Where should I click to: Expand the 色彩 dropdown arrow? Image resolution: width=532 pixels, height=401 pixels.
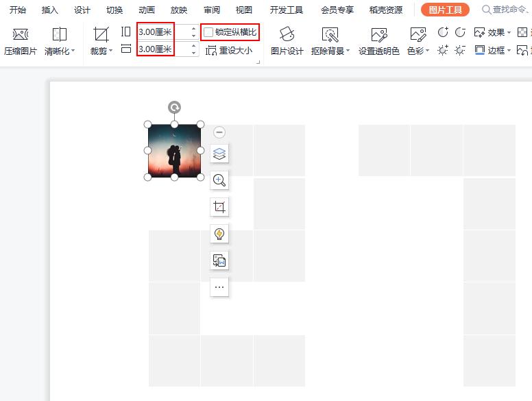[428, 51]
